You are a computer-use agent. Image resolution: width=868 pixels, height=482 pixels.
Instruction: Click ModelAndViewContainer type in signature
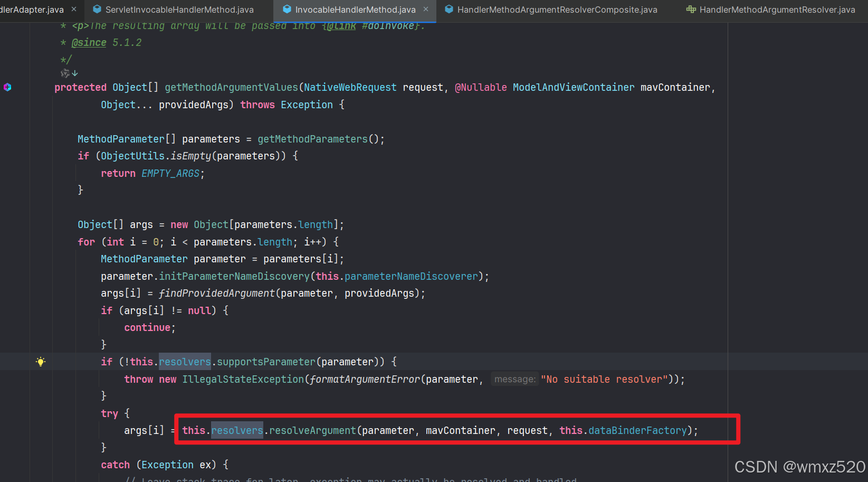[x=574, y=87]
